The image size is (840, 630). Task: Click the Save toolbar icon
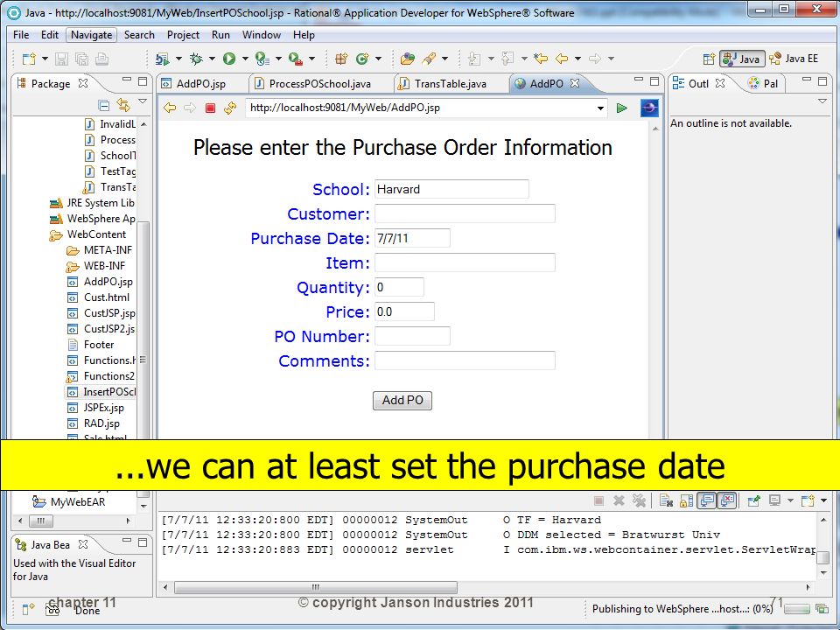(61, 59)
